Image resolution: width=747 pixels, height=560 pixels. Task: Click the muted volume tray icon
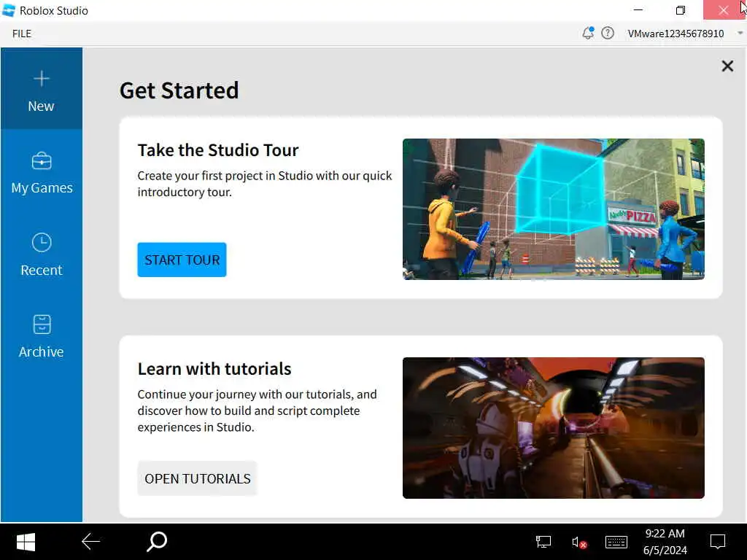[x=578, y=542]
